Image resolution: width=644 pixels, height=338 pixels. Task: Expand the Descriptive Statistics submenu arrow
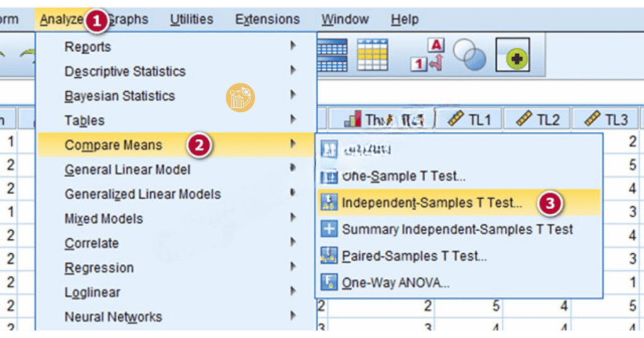coord(293,71)
